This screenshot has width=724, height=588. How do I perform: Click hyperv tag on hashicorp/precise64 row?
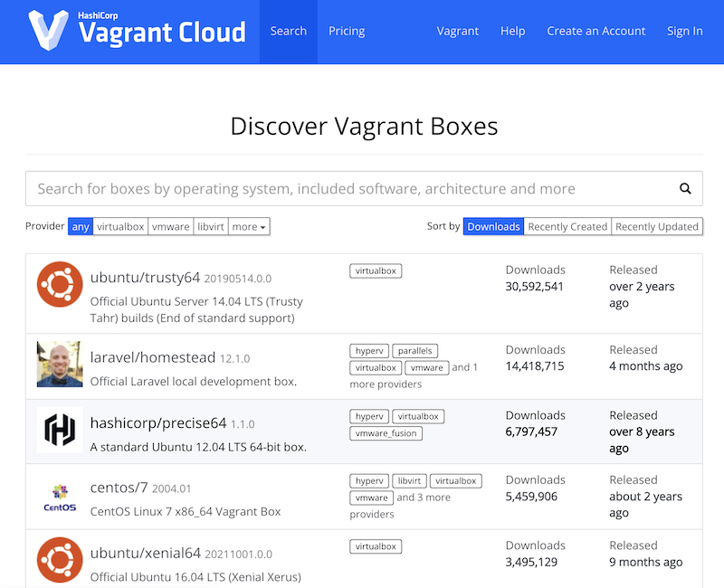click(369, 416)
